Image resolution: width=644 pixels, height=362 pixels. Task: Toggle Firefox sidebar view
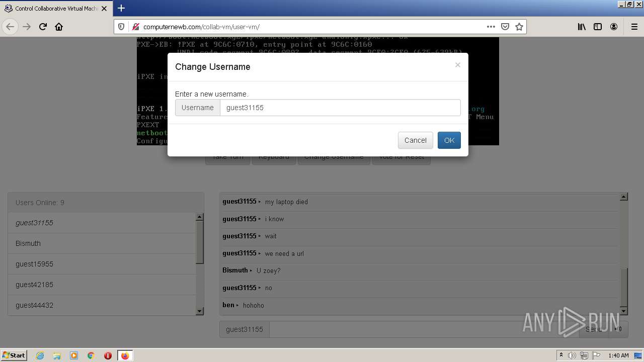pos(598,27)
